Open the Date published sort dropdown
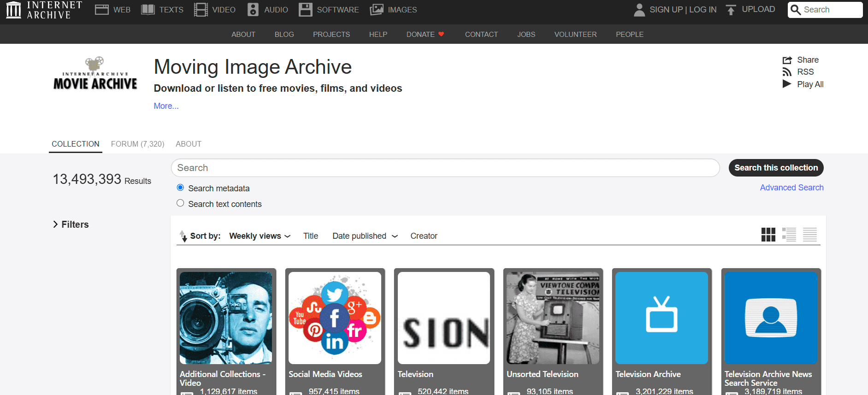 click(365, 236)
